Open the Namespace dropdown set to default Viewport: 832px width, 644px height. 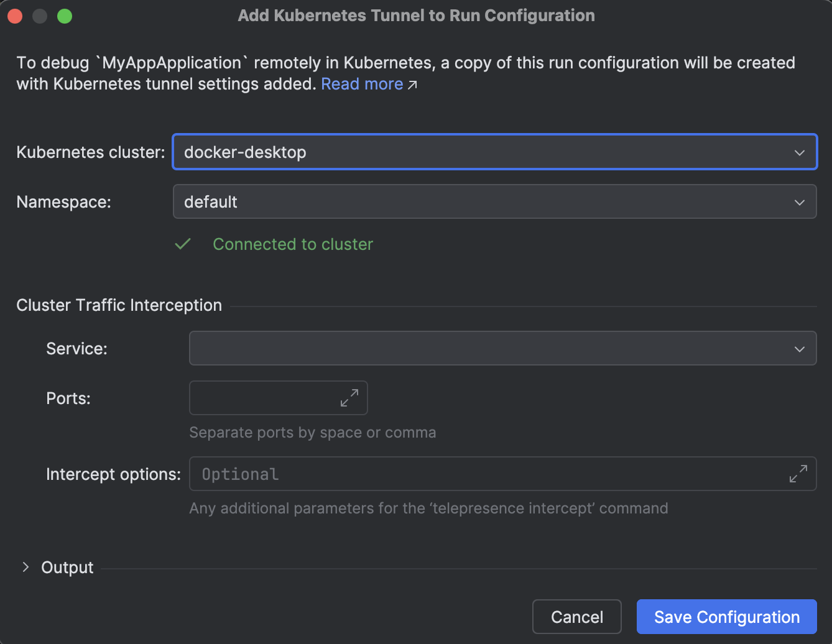(435, 201)
